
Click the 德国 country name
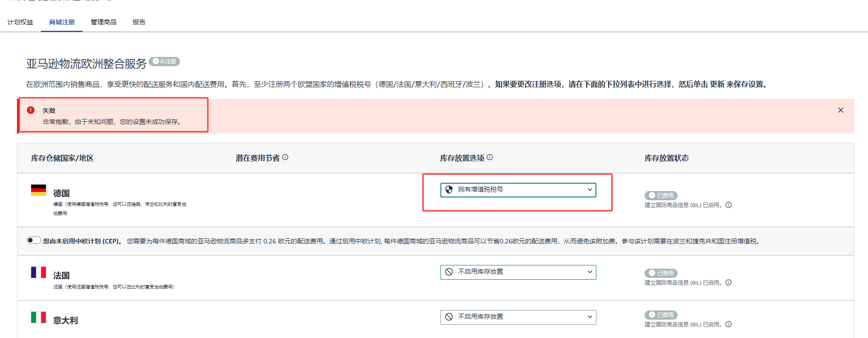[61, 193]
